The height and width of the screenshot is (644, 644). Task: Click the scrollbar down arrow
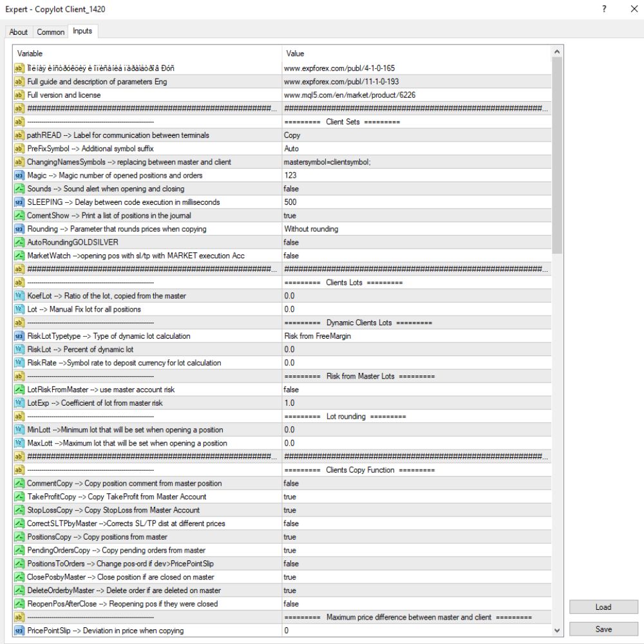click(557, 630)
